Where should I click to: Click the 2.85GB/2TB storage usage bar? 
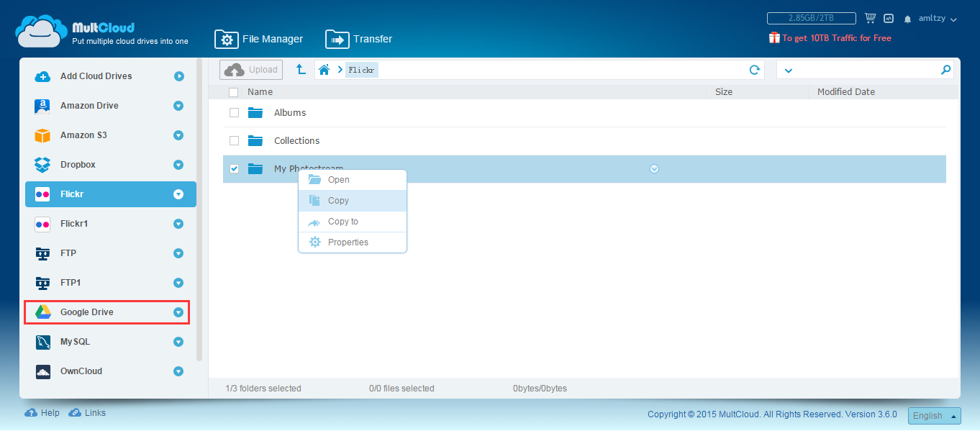[x=811, y=19]
